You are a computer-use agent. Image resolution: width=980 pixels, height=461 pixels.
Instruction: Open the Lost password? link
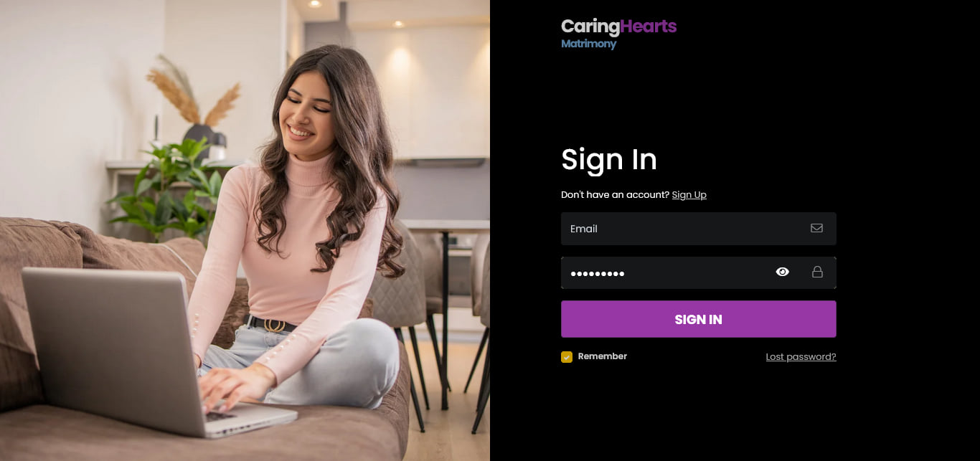[x=801, y=356]
